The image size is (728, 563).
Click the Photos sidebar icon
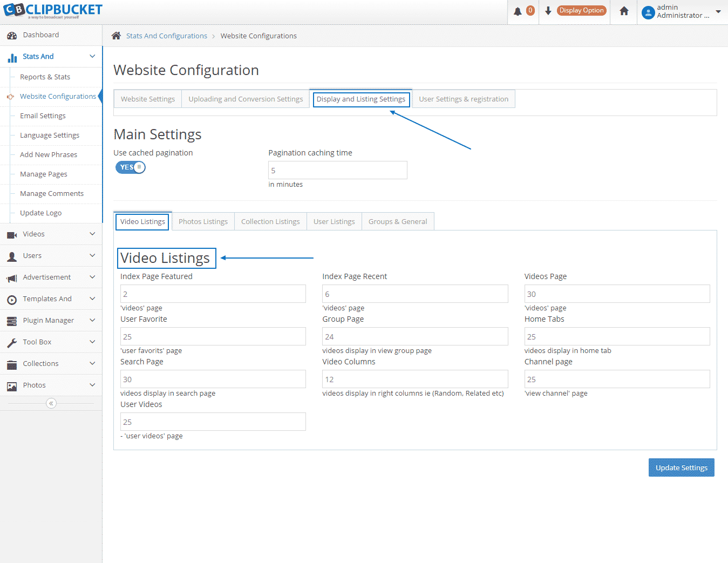click(x=12, y=385)
